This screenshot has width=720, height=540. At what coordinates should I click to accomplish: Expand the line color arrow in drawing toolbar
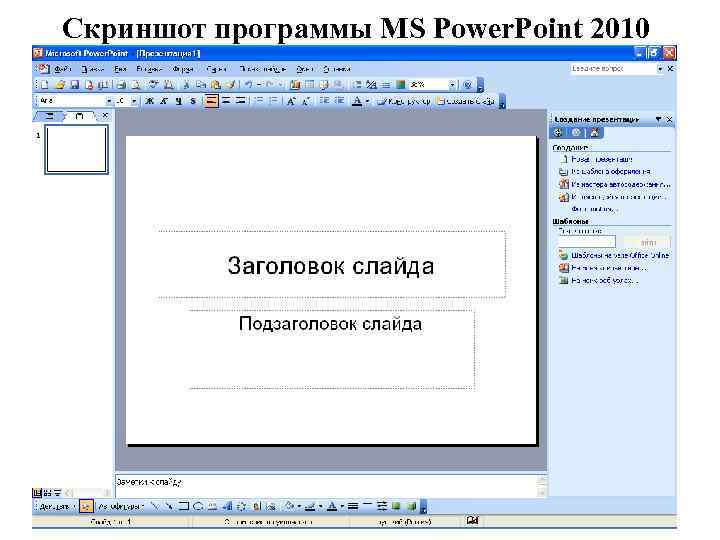(x=321, y=506)
